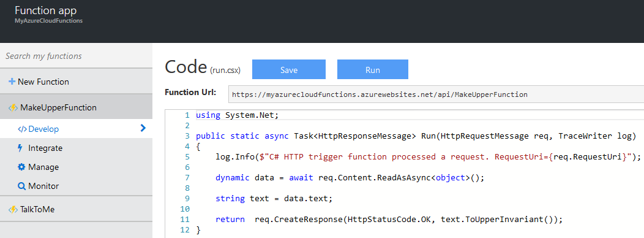Click the Function Url label
Screen dimensions: 644x238
click(x=190, y=92)
